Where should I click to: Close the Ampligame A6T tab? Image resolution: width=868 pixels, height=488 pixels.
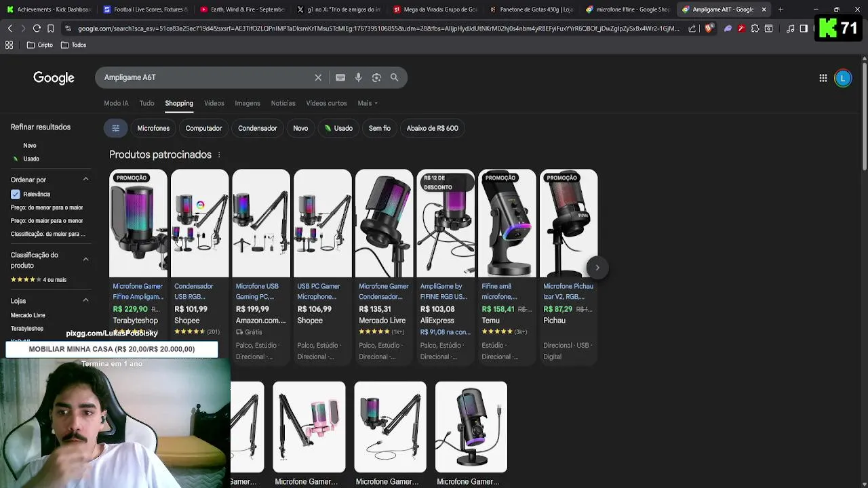click(x=764, y=9)
